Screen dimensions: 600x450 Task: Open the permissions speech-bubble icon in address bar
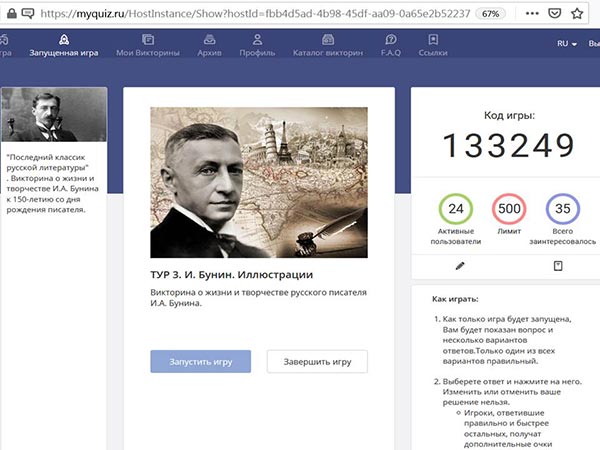tap(28, 14)
